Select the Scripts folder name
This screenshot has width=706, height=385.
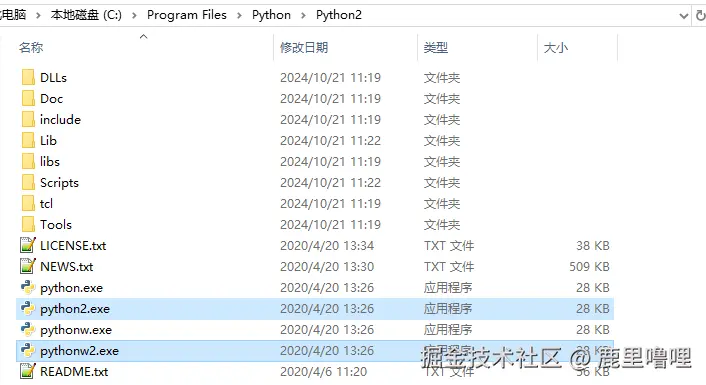tap(59, 183)
